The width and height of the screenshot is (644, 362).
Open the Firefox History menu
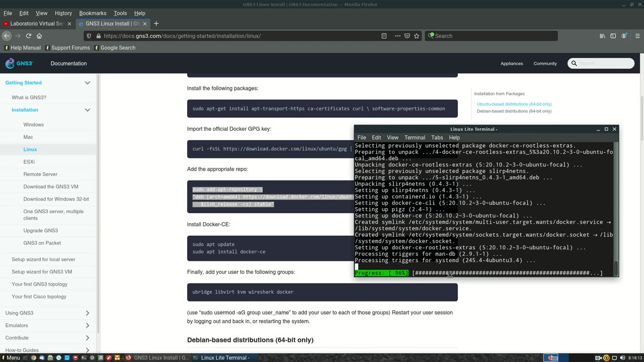coord(63,13)
